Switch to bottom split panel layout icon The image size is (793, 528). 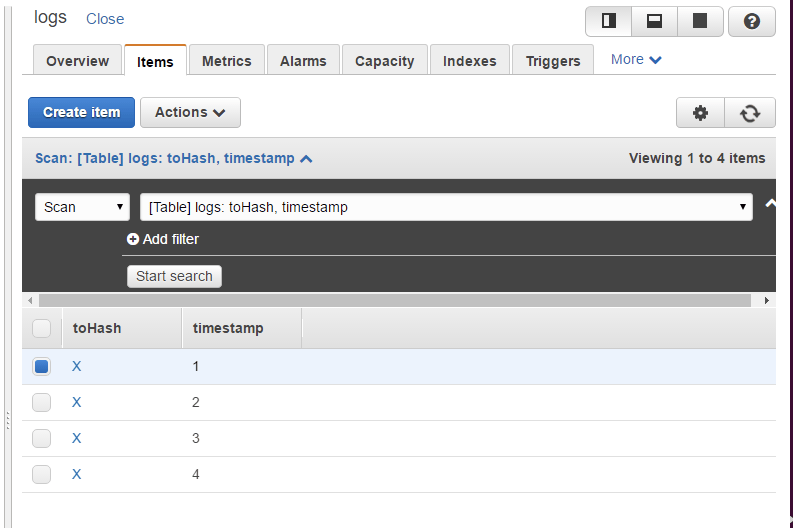(x=654, y=21)
